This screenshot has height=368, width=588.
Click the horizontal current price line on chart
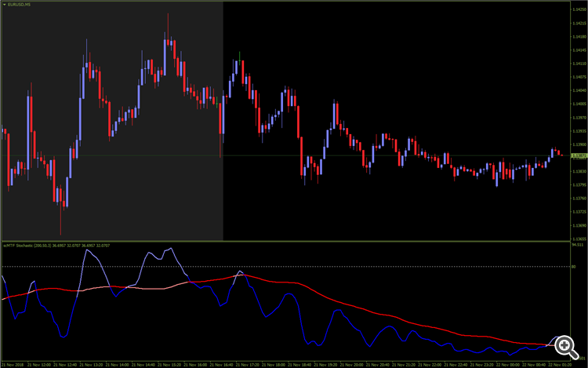point(285,155)
